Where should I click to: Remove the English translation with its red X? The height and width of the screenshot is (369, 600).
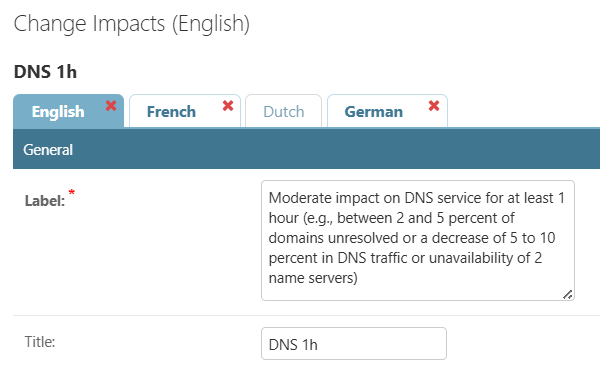pos(111,105)
